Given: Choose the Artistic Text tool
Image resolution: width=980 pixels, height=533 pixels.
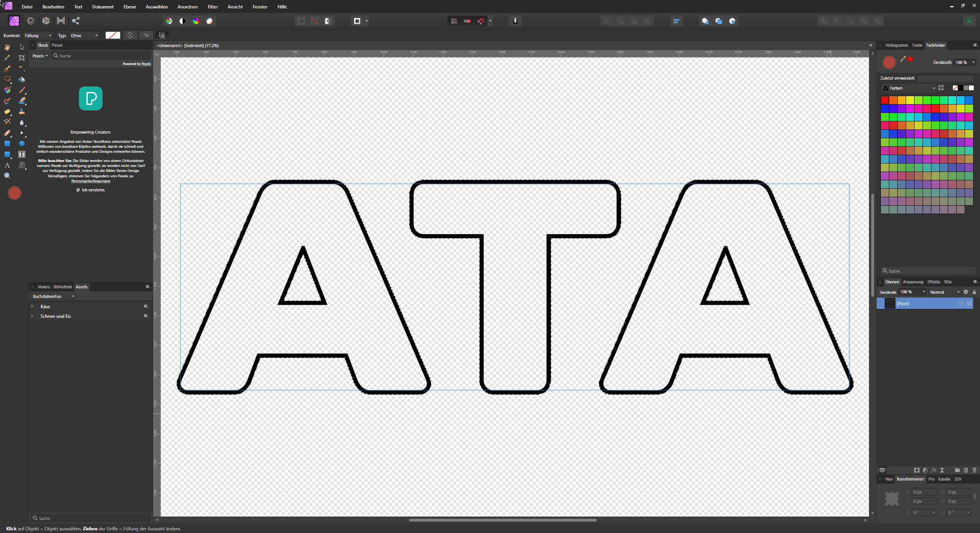Looking at the screenshot, I should point(7,165).
